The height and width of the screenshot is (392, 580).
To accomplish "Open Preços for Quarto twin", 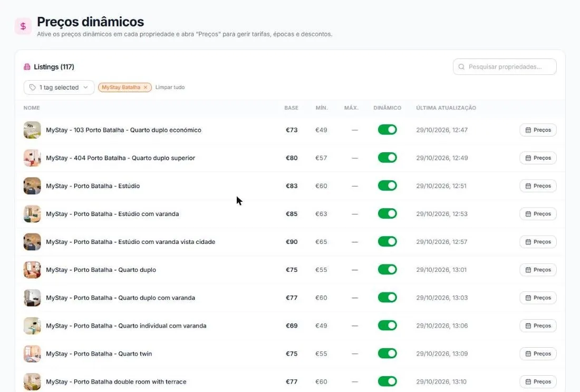I will (x=538, y=354).
